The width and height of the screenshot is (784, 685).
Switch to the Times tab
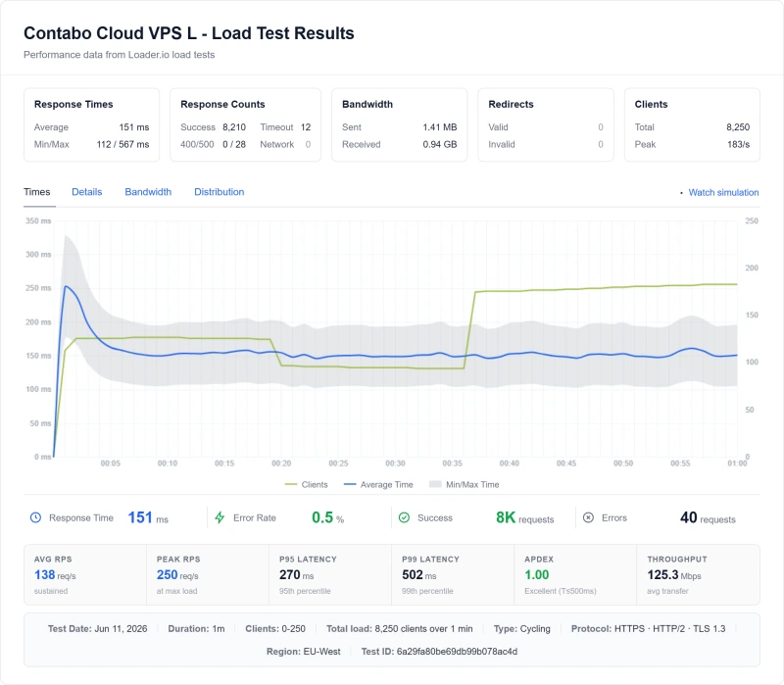pos(37,192)
